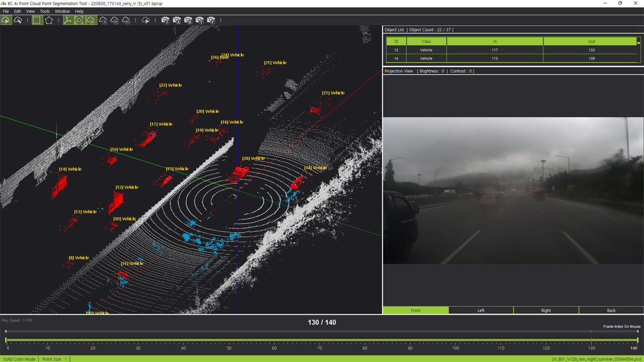Click the [16] Vehicle label
This screenshot has height=362, width=644.
pyautogui.click(x=121, y=150)
